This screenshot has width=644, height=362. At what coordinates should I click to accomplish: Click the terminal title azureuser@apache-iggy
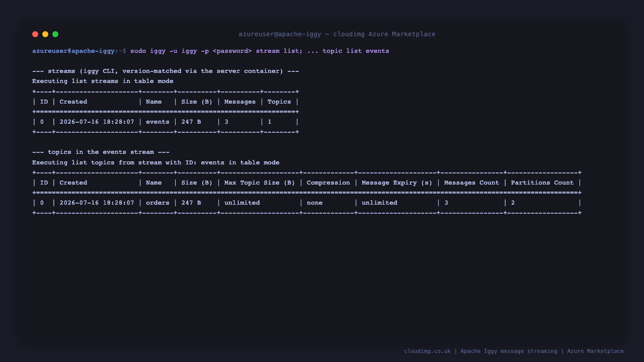tap(337, 34)
